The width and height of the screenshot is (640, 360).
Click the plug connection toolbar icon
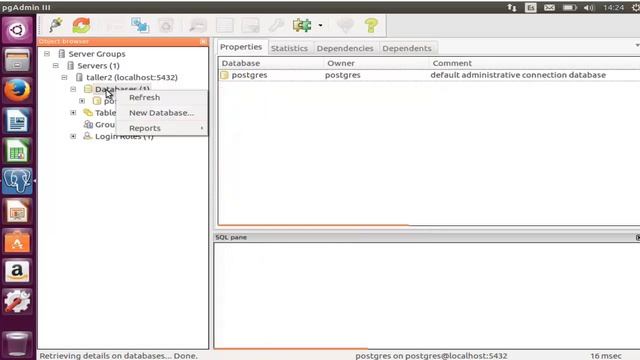[56, 25]
